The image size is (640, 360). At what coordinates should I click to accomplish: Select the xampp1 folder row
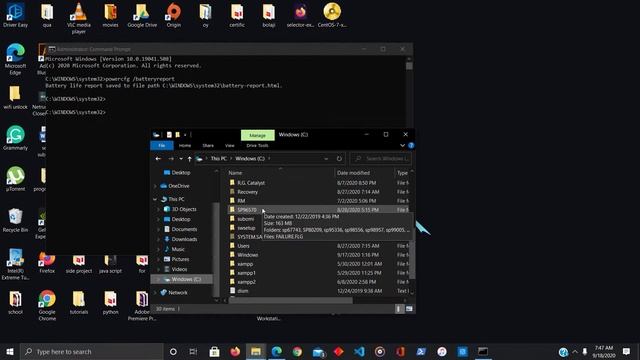coord(318,273)
